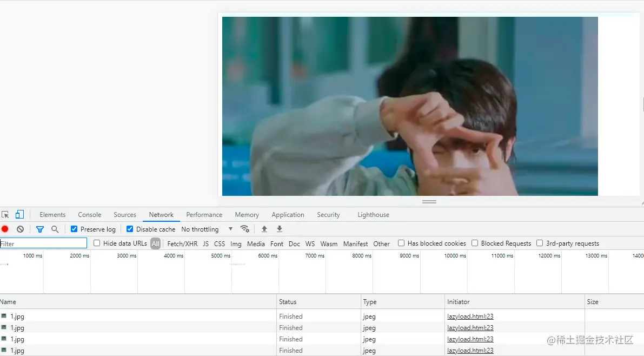The image size is (644, 356).
Task: Stop recording with the red record button
Action: pos(5,229)
